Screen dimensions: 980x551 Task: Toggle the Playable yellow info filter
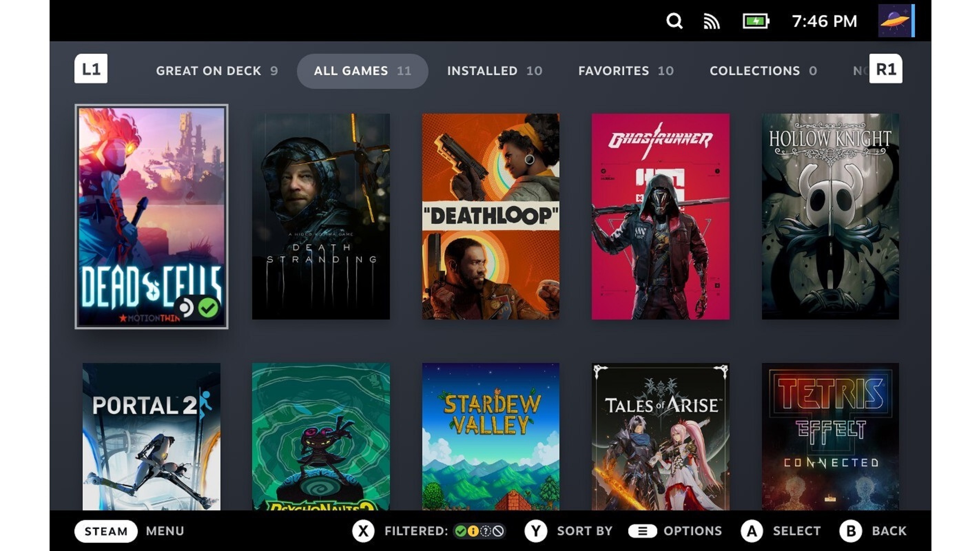pos(474,531)
